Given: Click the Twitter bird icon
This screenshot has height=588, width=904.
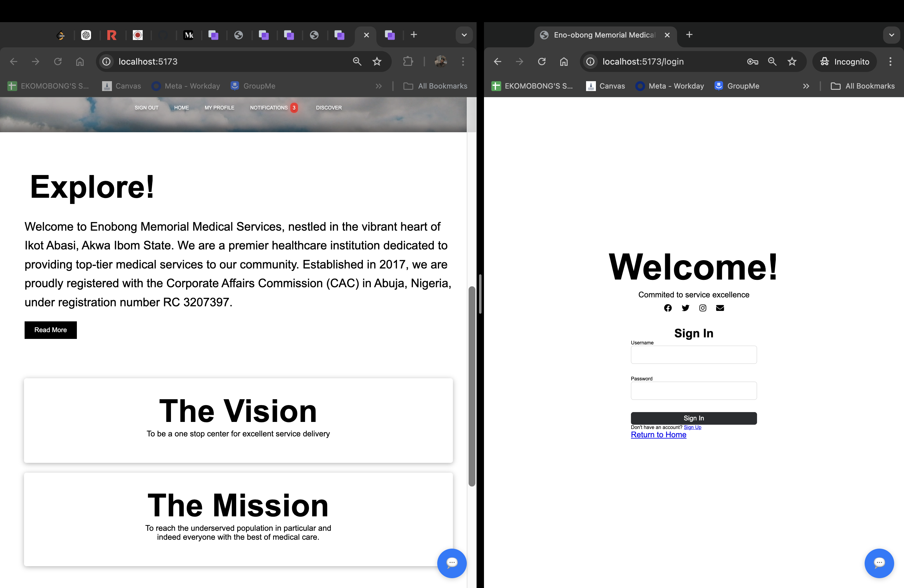Looking at the screenshot, I should pos(685,308).
